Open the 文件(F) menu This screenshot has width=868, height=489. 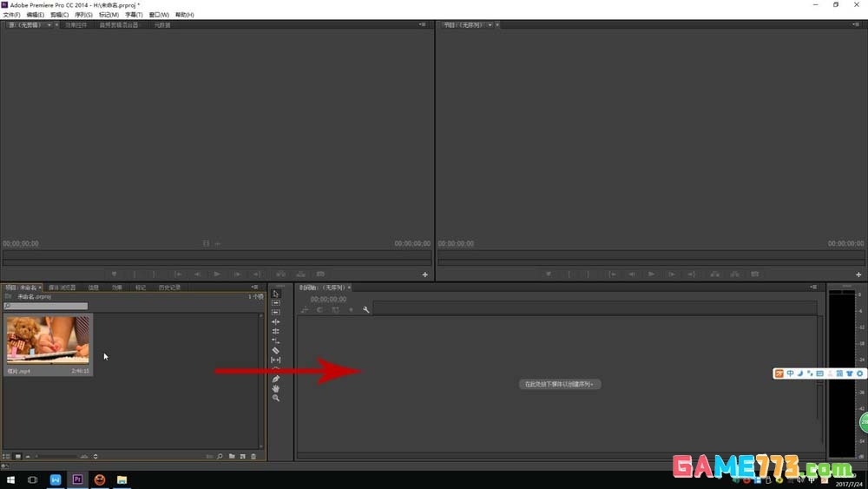pyautogui.click(x=11, y=15)
